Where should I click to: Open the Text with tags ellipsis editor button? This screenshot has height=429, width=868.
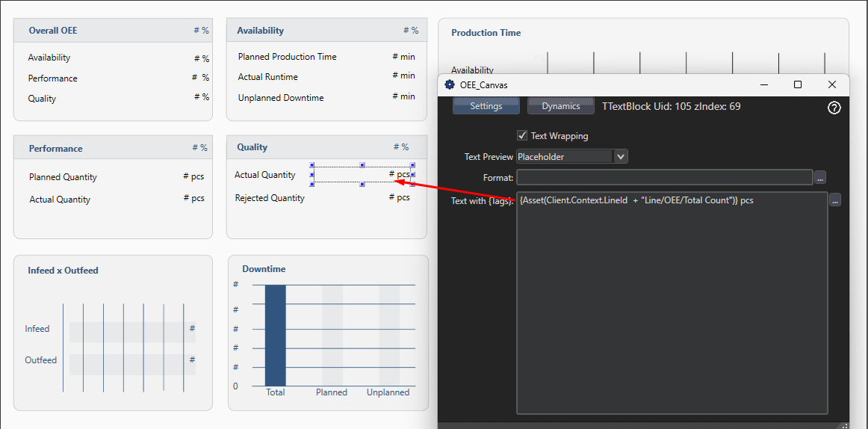pos(835,200)
